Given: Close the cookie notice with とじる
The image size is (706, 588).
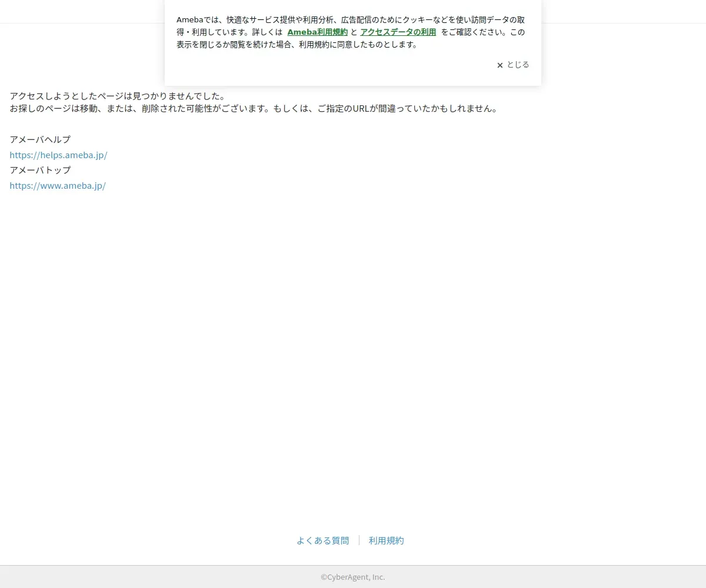Looking at the screenshot, I should [x=513, y=65].
